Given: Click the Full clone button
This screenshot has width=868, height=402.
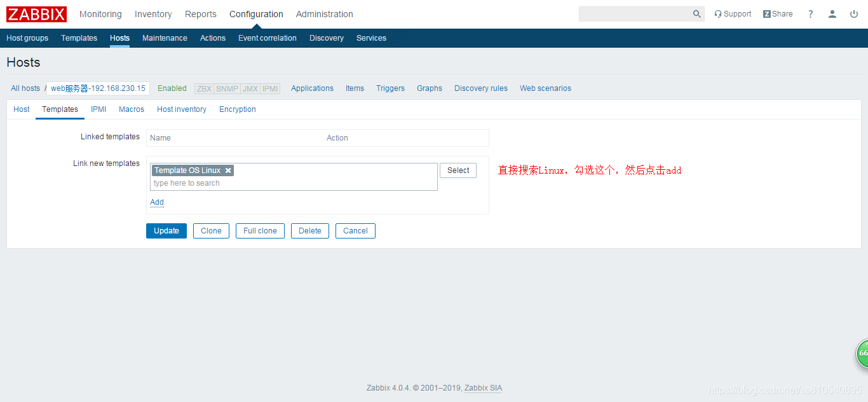Looking at the screenshot, I should coord(260,231).
